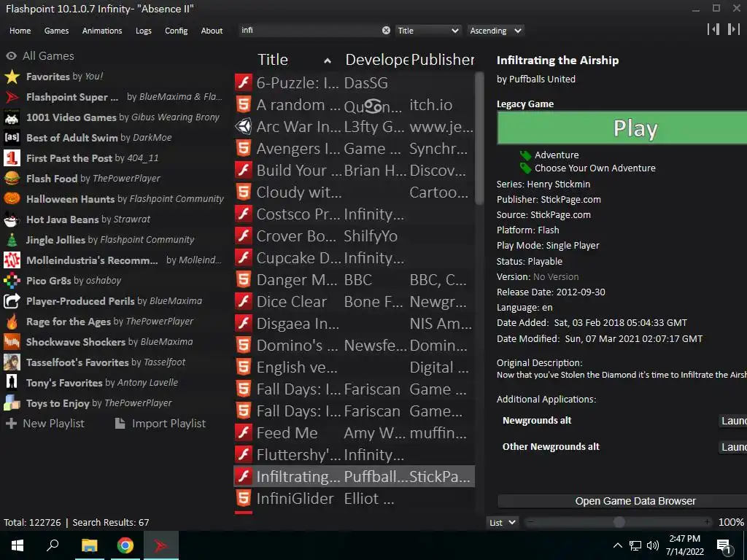747x560 pixels.
Task: Select the Domino's Newsfe... game row
Action: point(354,346)
